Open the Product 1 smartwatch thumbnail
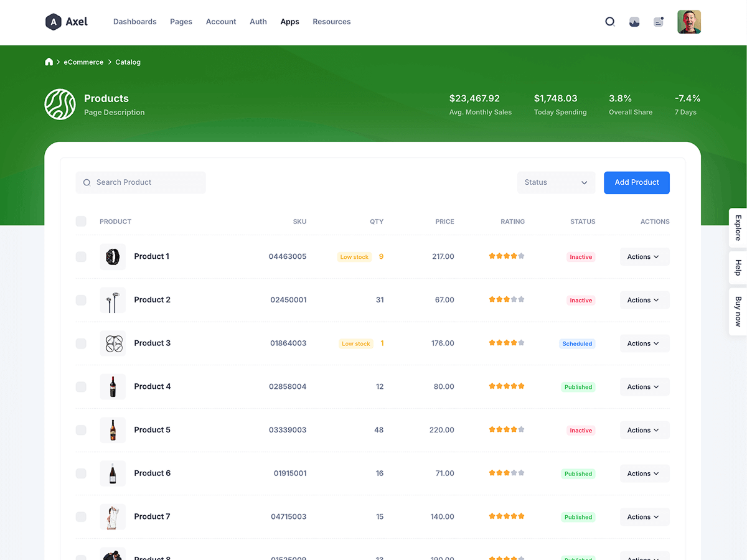Screen dimensions: 747x560 (x=113, y=256)
